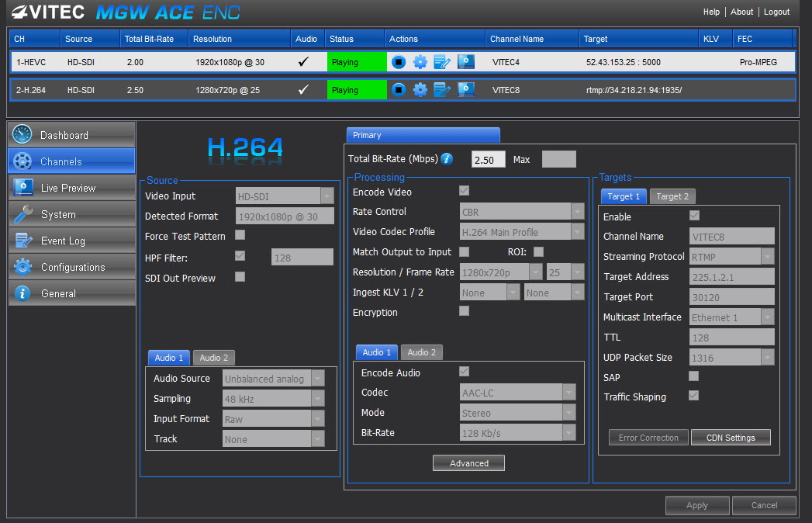This screenshot has width=812, height=523.
Task: Enable Match Output to Input checkbox
Action: [x=464, y=251]
